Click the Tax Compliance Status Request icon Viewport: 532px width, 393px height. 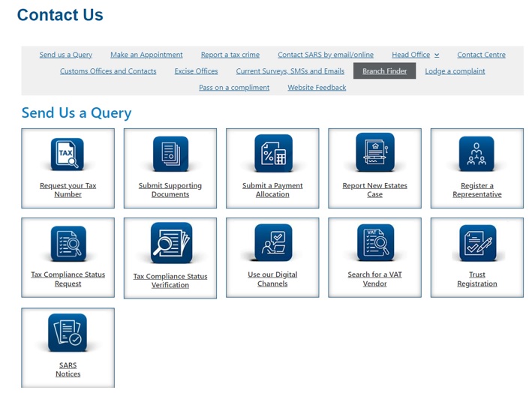(x=68, y=244)
